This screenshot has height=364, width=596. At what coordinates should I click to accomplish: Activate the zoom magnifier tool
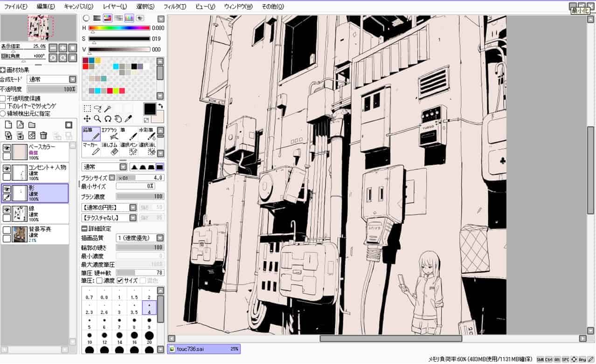click(97, 119)
